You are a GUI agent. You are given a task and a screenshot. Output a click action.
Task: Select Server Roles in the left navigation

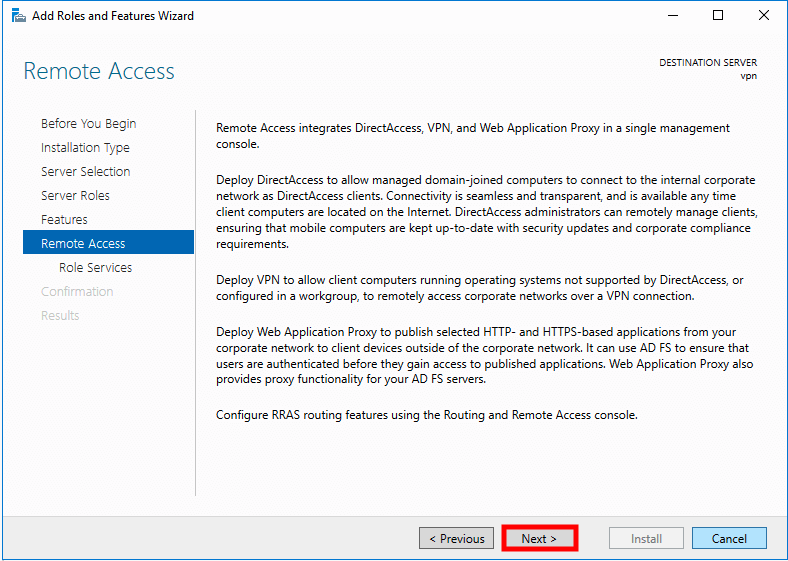pyautogui.click(x=75, y=196)
